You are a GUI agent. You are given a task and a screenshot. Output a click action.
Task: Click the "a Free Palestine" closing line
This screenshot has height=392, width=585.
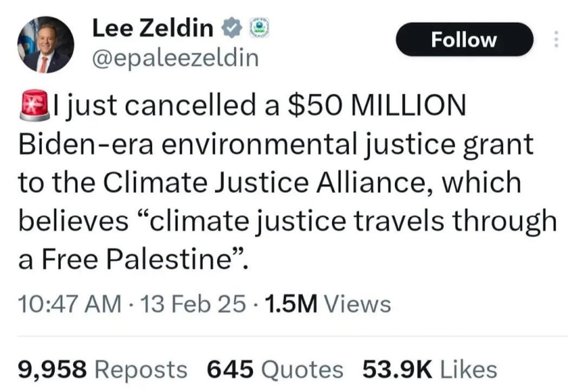[x=133, y=260]
